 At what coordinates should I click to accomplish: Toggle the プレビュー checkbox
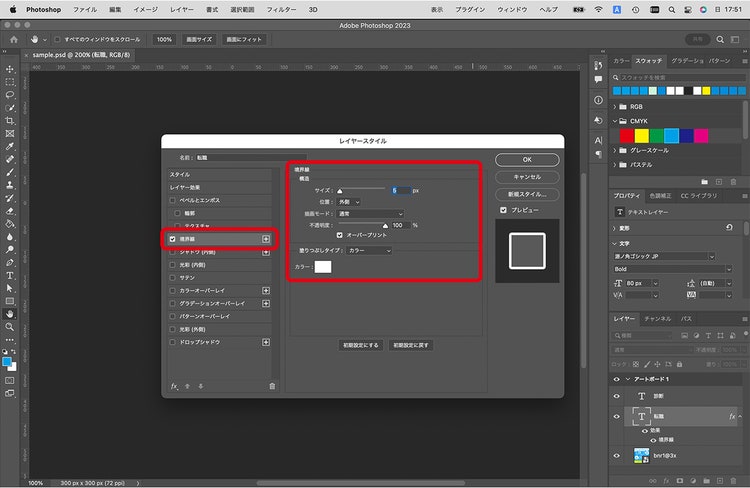[503, 210]
